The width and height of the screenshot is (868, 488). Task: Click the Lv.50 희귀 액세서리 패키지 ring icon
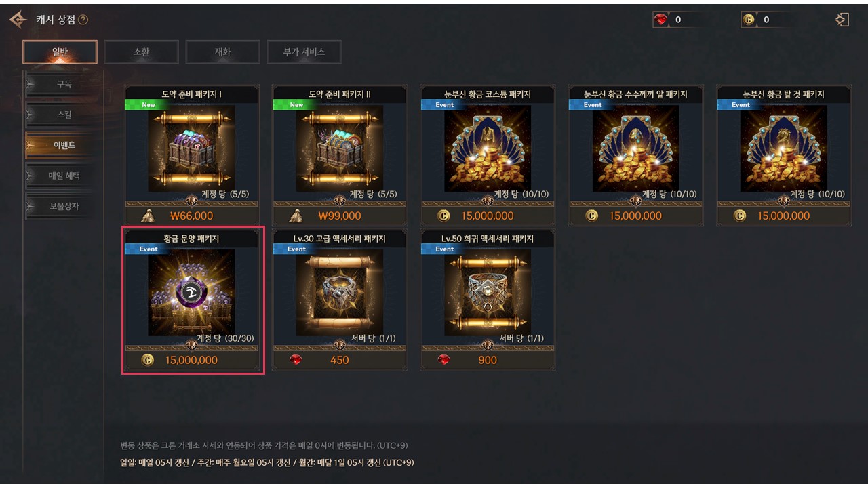[x=488, y=292]
